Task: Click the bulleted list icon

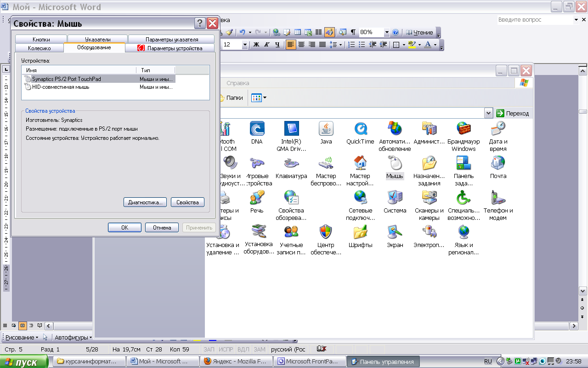Action: point(362,45)
